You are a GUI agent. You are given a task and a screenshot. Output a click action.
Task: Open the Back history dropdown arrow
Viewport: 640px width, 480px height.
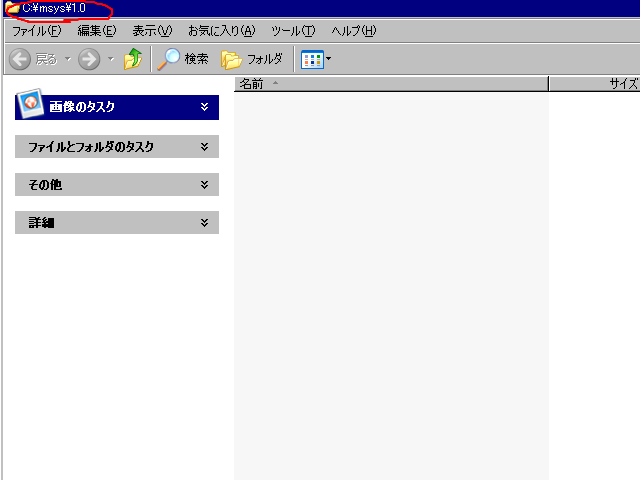pyautogui.click(x=68, y=59)
